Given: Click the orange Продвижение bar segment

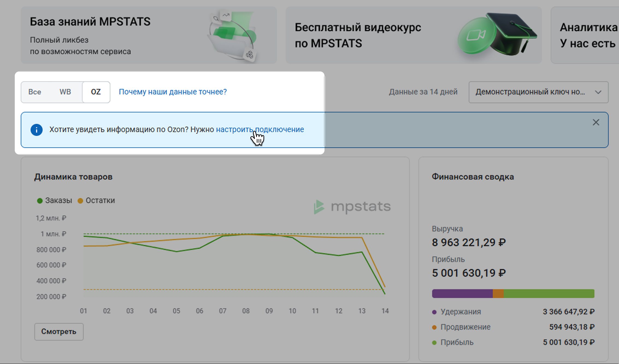Looking at the screenshot, I should tap(498, 294).
